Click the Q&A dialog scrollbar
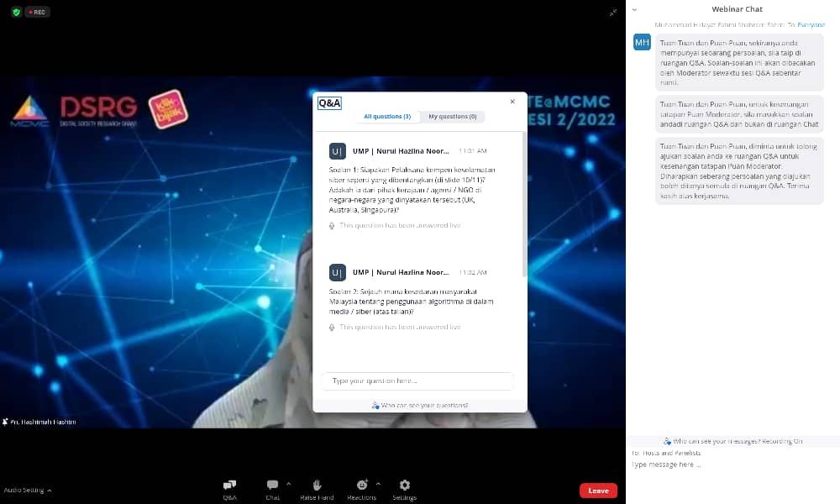This screenshot has height=504, width=840. (524, 203)
